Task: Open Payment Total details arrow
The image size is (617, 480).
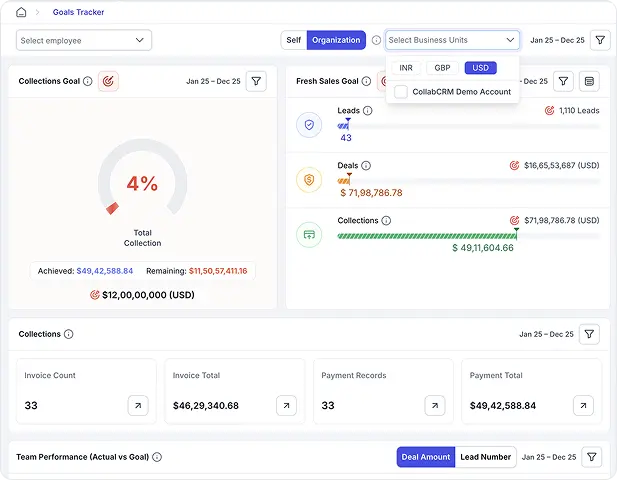Action: click(x=583, y=405)
